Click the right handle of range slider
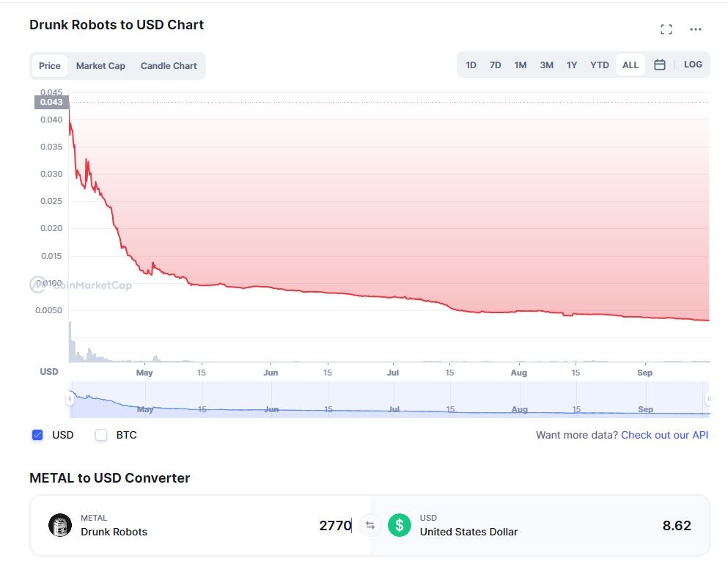The width and height of the screenshot is (728, 564). point(708,398)
